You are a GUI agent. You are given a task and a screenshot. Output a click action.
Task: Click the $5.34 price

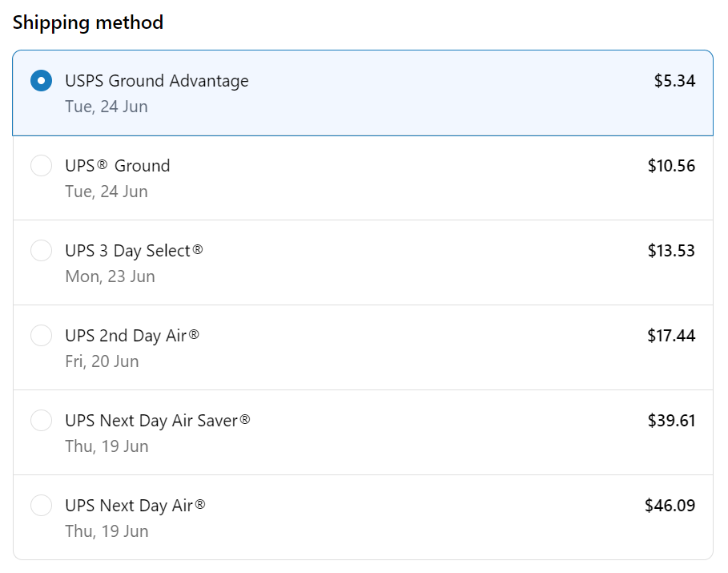[674, 81]
